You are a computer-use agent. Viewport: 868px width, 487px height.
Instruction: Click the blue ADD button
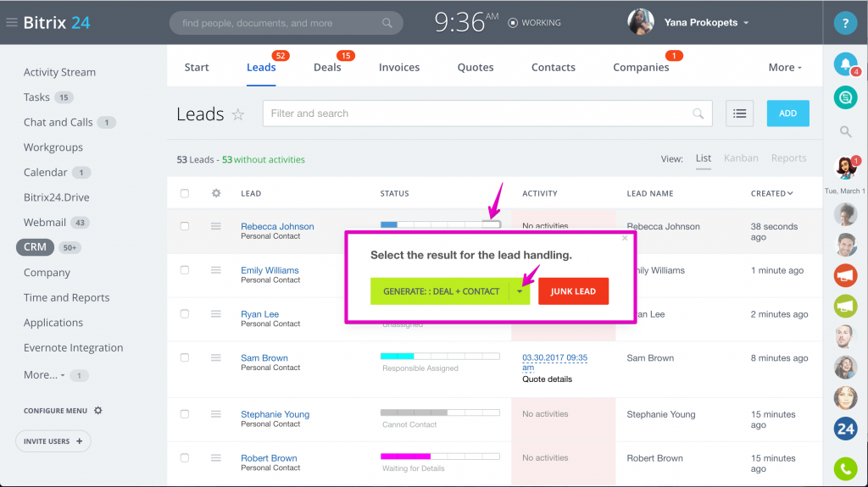click(x=787, y=113)
